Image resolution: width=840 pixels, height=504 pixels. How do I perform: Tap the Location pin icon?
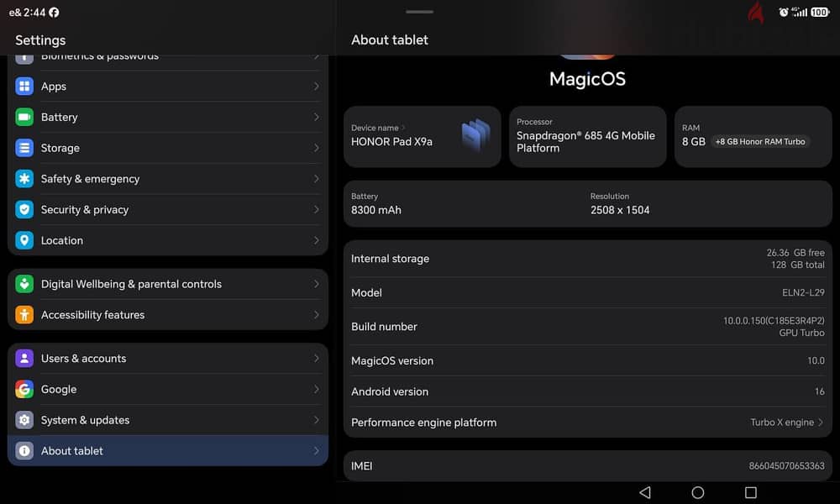pos(24,240)
